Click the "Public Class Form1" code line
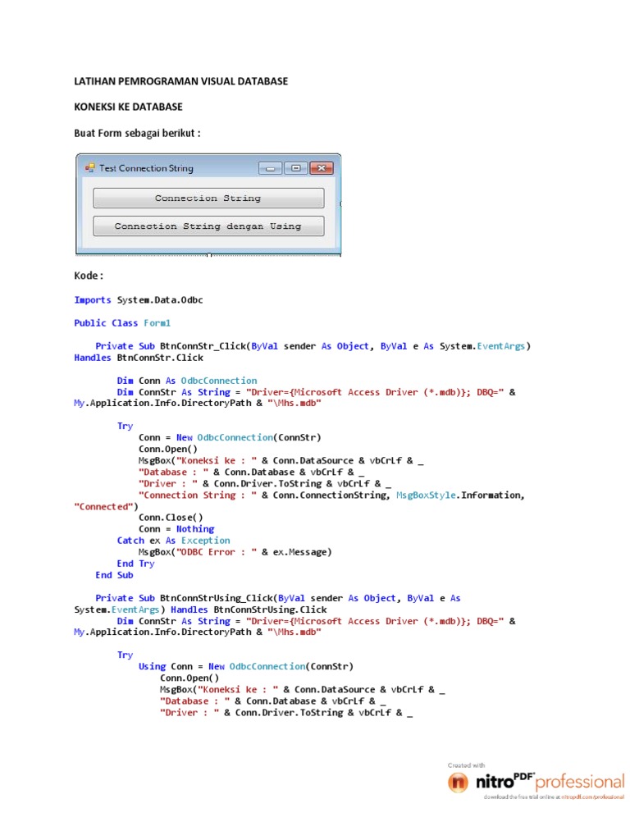 (x=122, y=323)
